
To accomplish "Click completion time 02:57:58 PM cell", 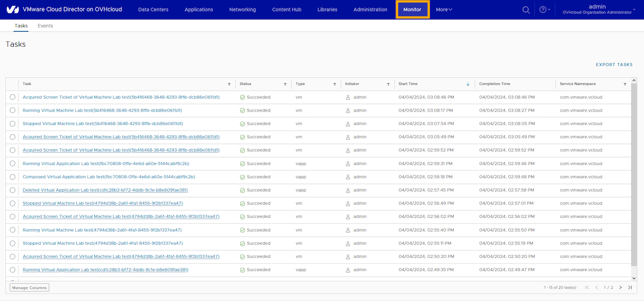I will tap(508, 190).
